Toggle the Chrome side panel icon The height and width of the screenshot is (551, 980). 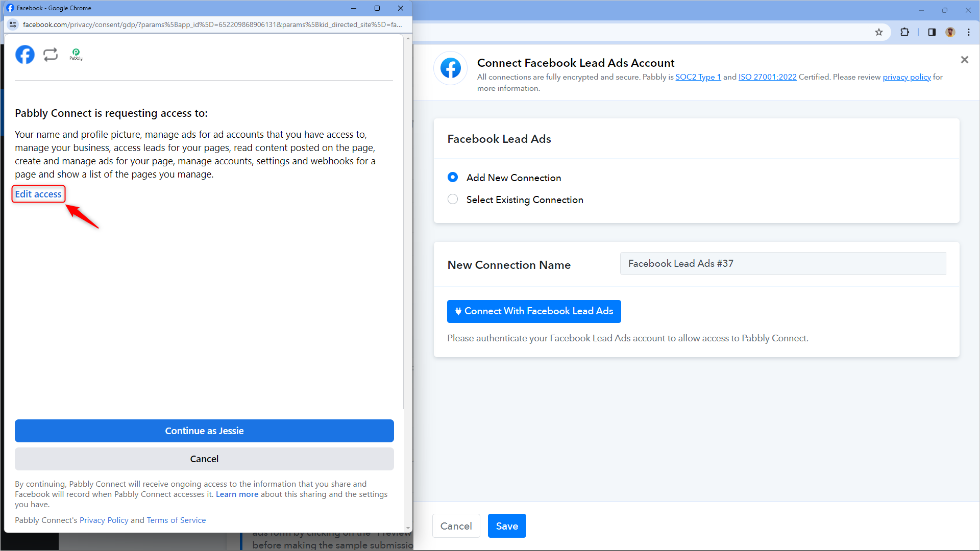[932, 32]
